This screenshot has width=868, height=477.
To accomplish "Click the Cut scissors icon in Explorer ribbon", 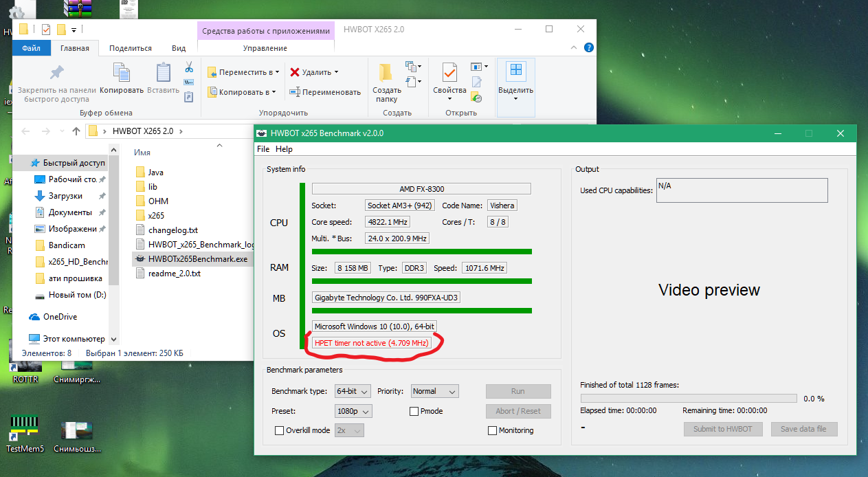I will pos(189,67).
